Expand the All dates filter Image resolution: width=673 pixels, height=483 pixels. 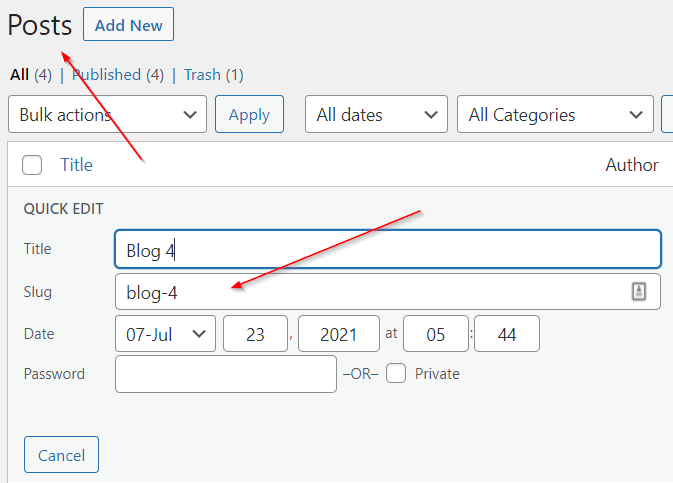pyautogui.click(x=376, y=115)
